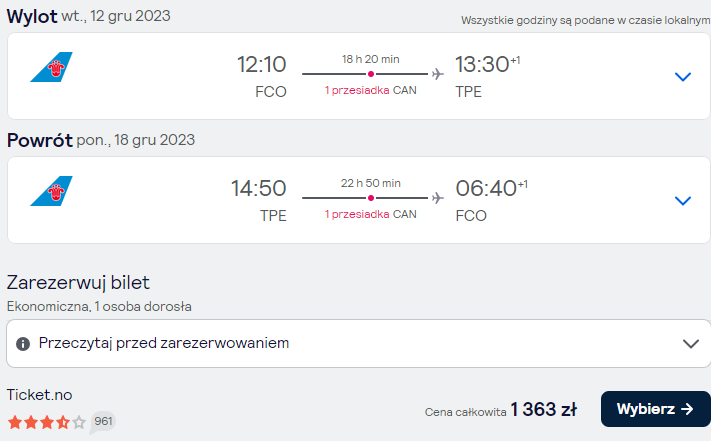This screenshot has width=711, height=441.
Task: Click the outbound flight airplane icon
Action: (438, 74)
